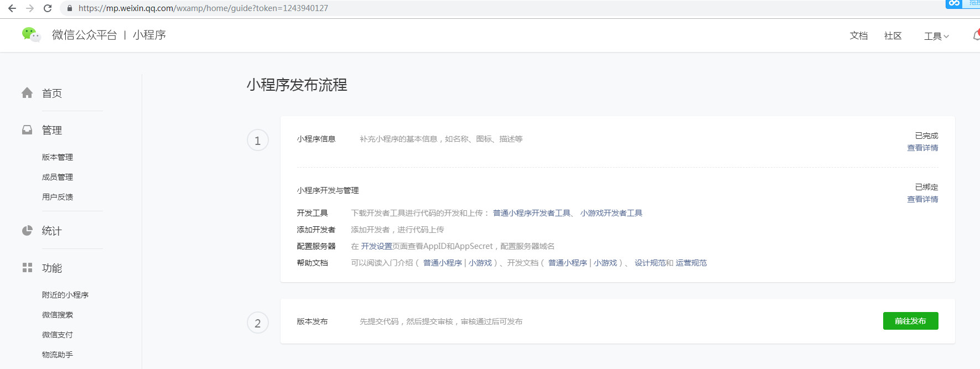The height and width of the screenshot is (369, 980).
Task: Click the 已完成 status text
Action: pyautogui.click(x=926, y=136)
